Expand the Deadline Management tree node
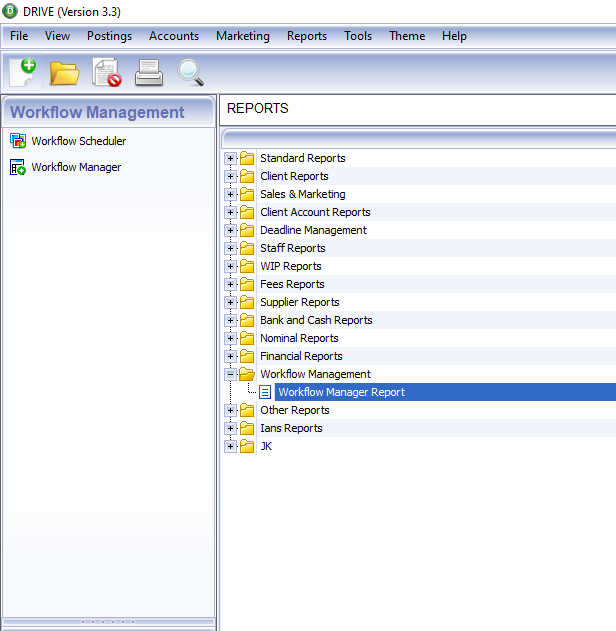Image resolution: width=616 pixels, height=631 pixels. [x=230, y=230]
